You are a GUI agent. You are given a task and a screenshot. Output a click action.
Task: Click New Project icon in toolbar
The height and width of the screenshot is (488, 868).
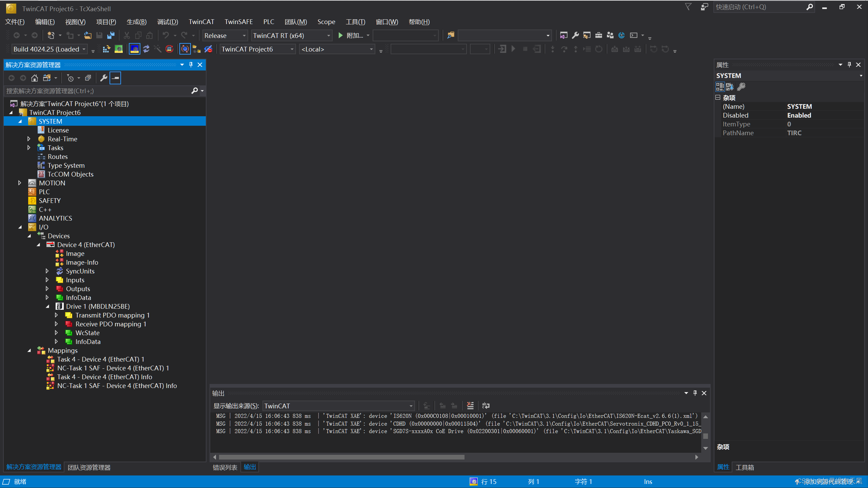[51, 35]
